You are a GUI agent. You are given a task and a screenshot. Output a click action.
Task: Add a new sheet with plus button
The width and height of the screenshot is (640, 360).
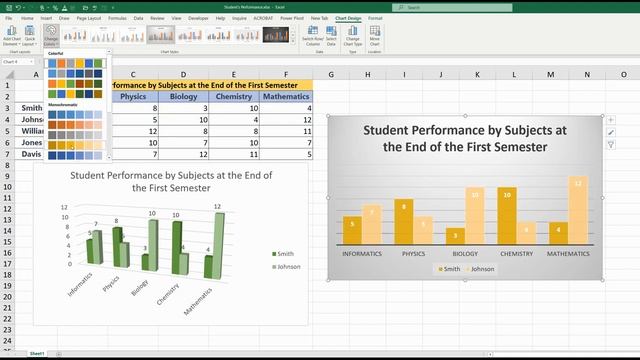point(59,354)
